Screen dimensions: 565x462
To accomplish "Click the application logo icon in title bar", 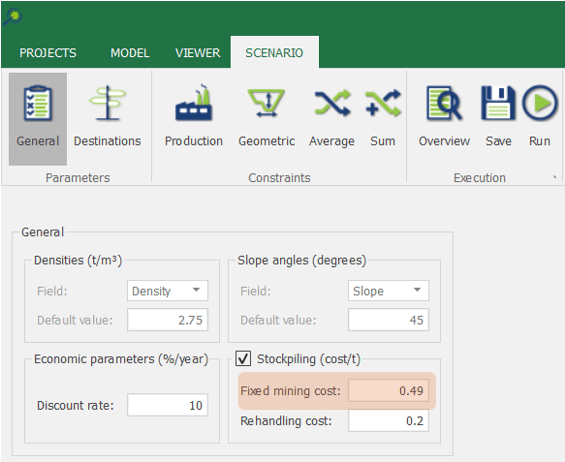I will coord(13,17).
